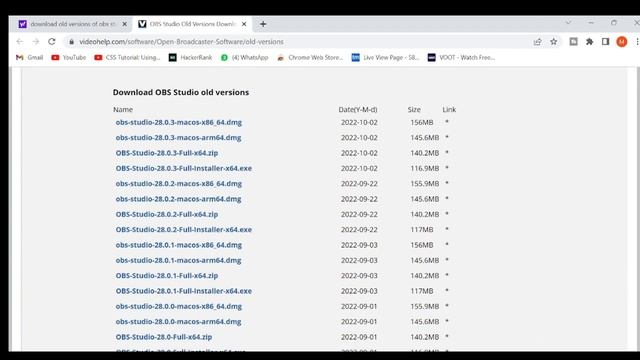Image resolution: width=640 pixels, height=360 pixels.
Task: Open the Chrome profile avatar
Action: tap(622, 42)
